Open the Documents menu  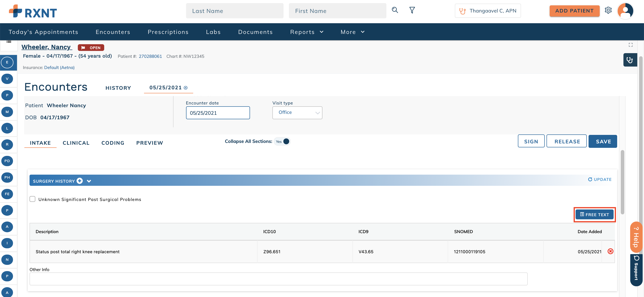point(255,32)
